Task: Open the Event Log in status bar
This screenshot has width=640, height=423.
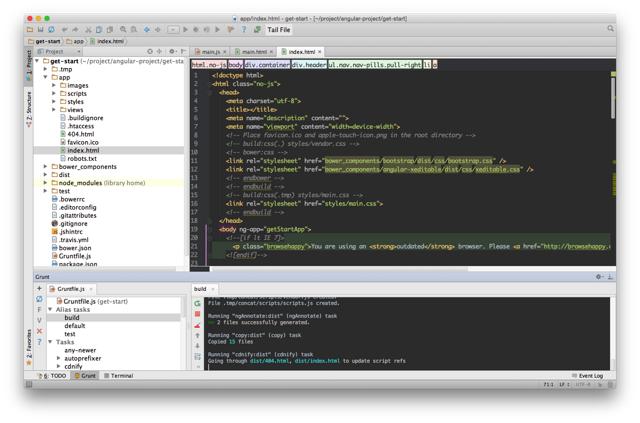Action: click(x=590, y=376)
